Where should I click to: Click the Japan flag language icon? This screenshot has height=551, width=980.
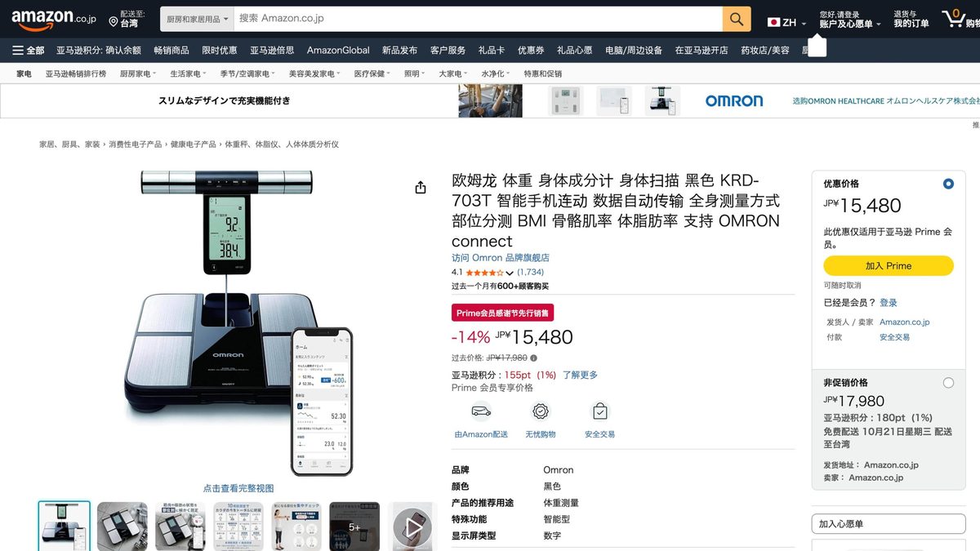click(x=773, y=22)
